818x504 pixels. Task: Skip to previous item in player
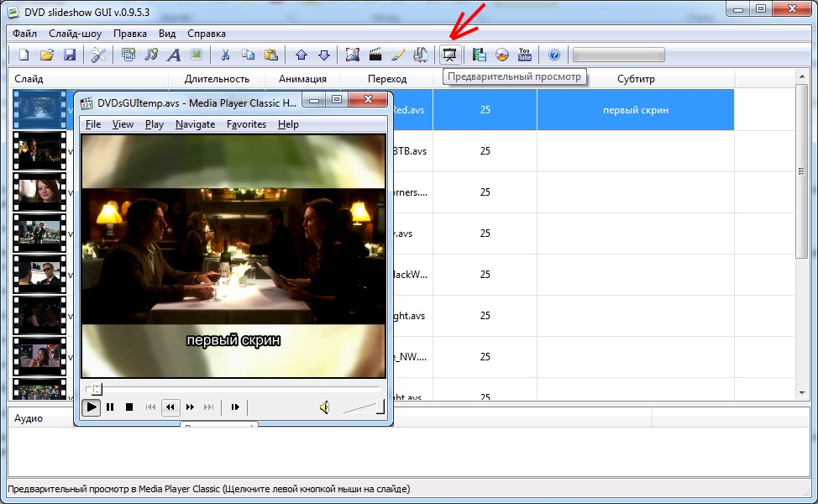(x=151, y=407)
